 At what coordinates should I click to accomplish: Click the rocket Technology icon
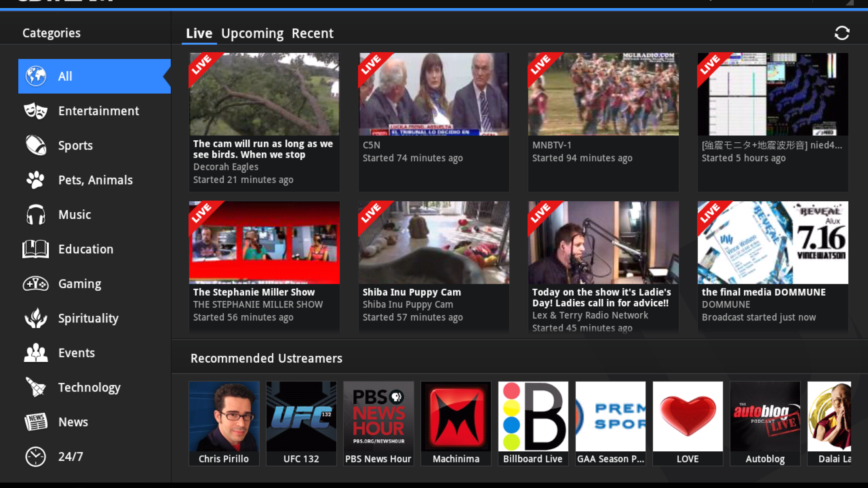36,387
